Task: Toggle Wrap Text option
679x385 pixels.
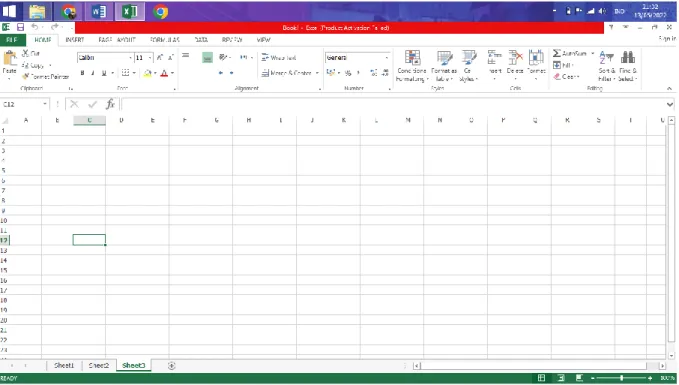Action: 279,58
